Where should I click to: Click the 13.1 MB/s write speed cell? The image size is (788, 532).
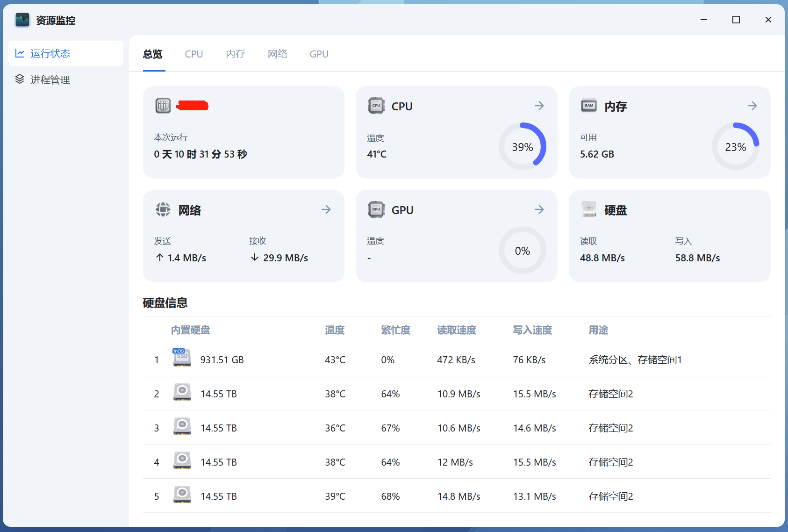click(x=535, y=496)
